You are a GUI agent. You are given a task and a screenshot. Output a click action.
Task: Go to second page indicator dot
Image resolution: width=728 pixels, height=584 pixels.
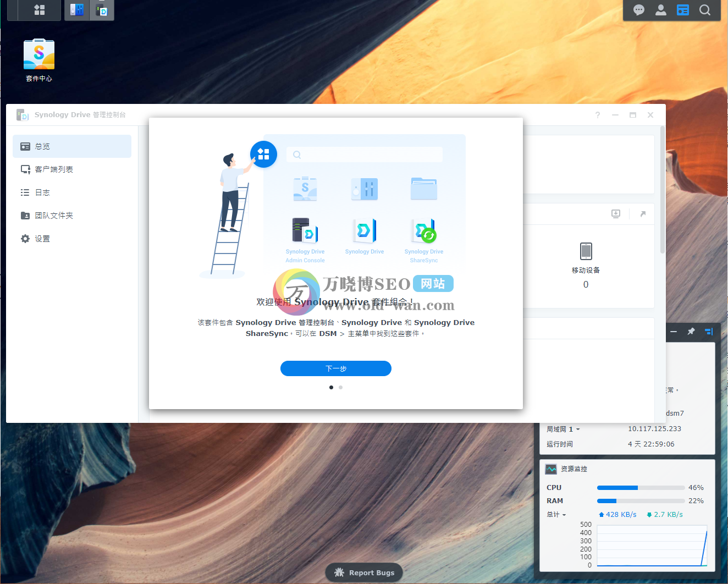pyautogui.click(x=341, y=387)
